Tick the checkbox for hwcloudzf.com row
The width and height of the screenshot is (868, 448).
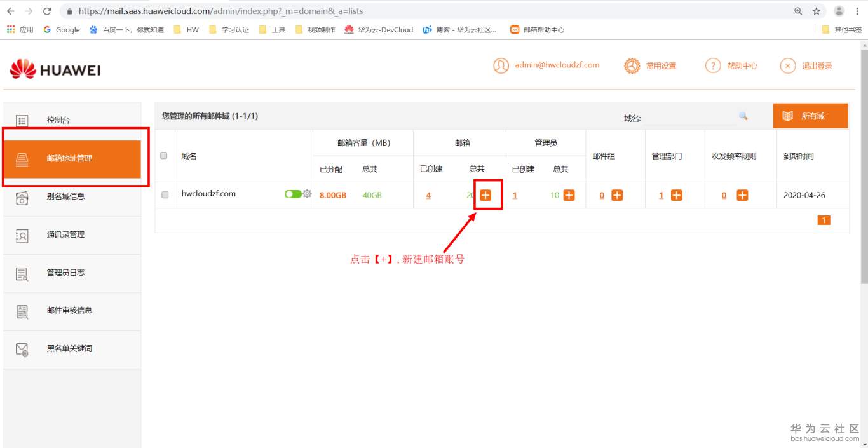[165, 195]
